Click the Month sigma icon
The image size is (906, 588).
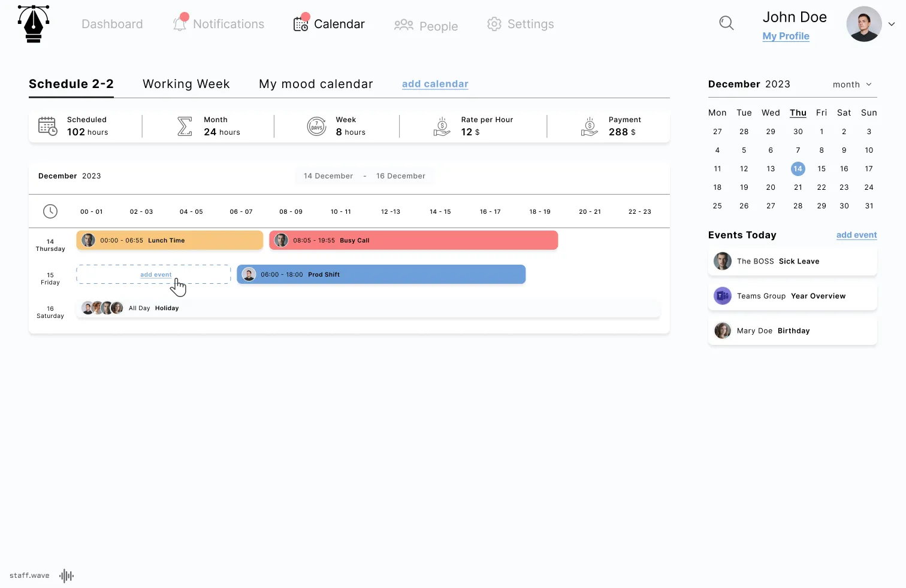[185, 126]
